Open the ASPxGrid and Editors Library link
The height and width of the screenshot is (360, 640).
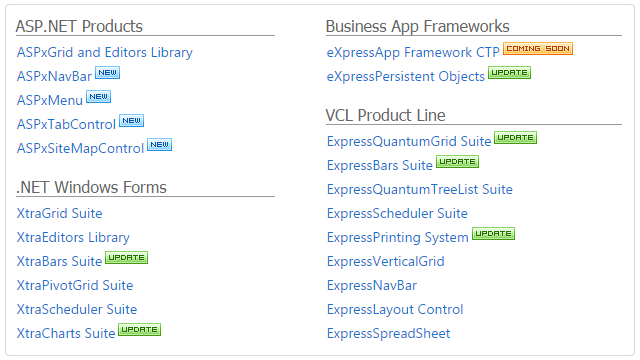click(x=104, y=53)
